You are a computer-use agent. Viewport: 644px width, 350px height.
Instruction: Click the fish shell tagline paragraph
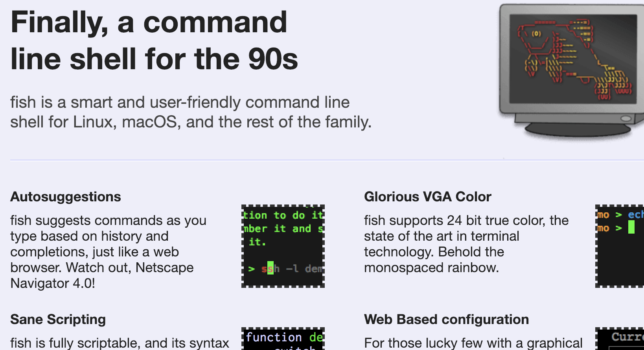[191, 112]
